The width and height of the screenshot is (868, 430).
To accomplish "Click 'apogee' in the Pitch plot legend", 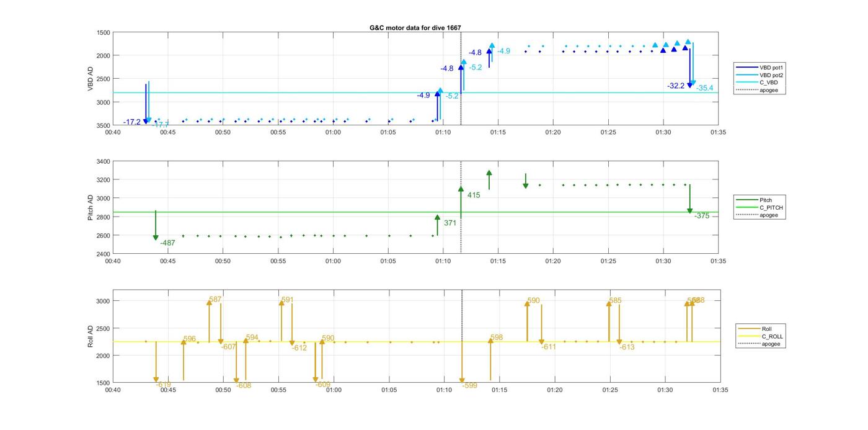I will 769,215.
